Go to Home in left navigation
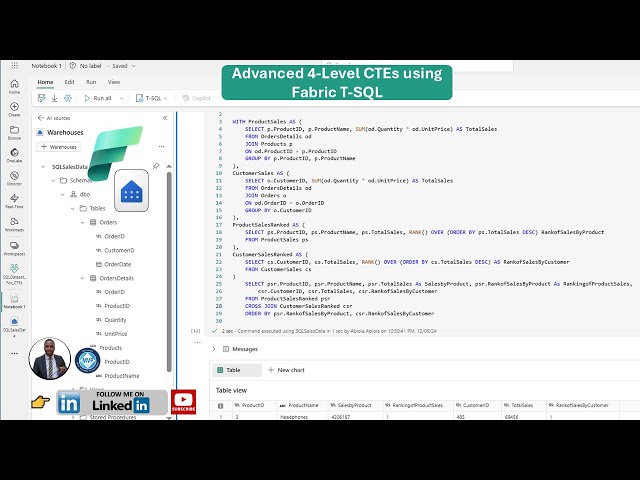Screen dimensions: 640x480 coord(14,87)
